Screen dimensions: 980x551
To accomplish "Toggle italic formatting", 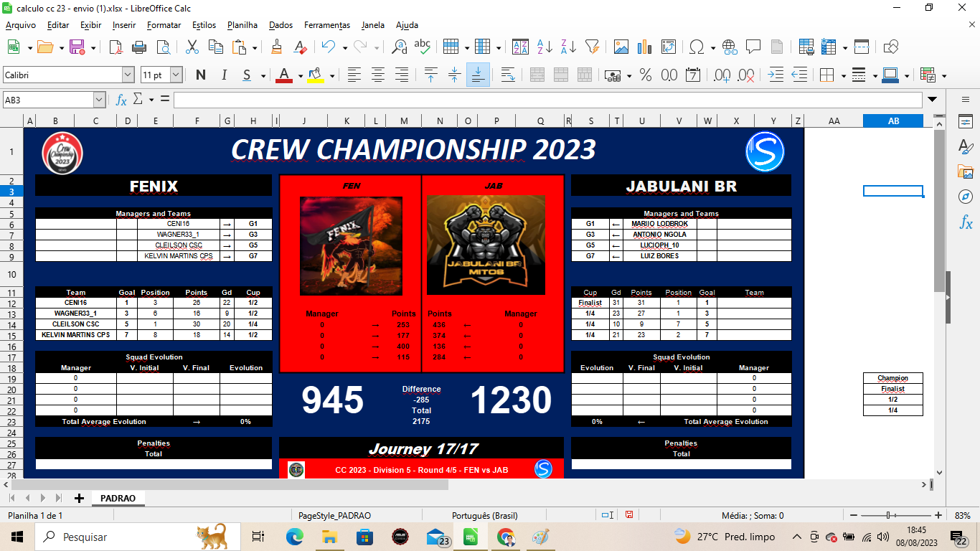I will click(x=224, y=75).
